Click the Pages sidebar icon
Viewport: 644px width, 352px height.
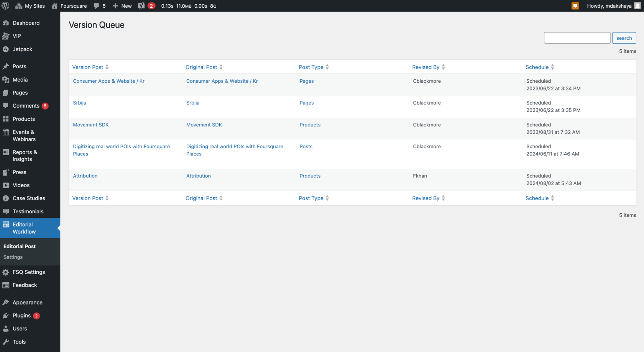click(x=6, y=93)
